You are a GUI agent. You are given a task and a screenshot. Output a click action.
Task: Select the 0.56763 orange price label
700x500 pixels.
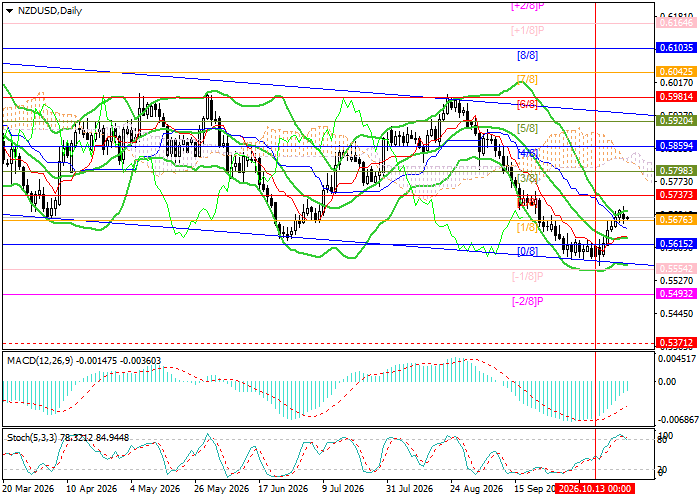coord(676,220)
